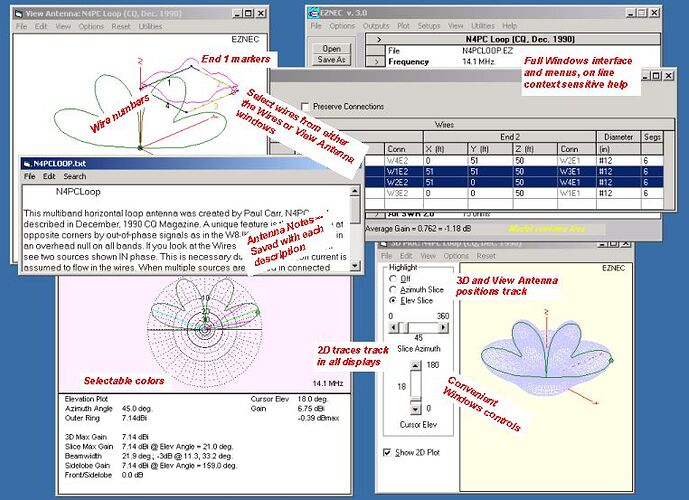Image resolution: width=689 pixels, height=500 pixels.
Task: Click Cursor Elev slider up arrow
Action: click(415, 365)
